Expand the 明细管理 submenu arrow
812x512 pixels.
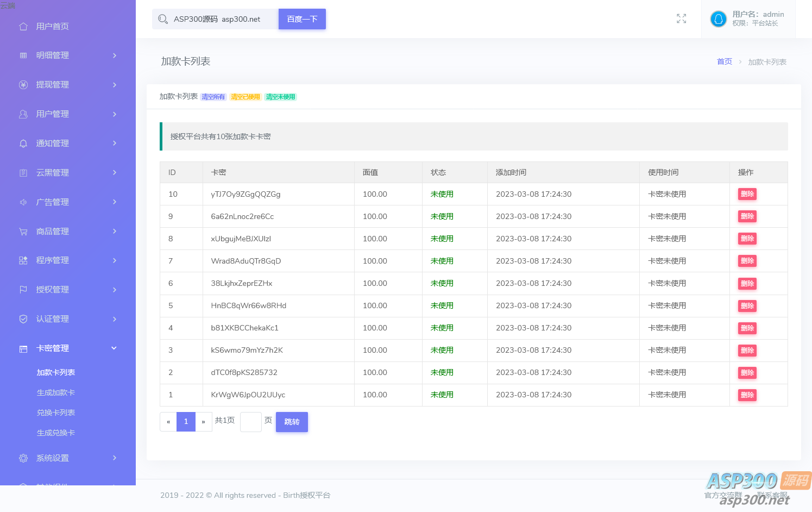(115, 55)
